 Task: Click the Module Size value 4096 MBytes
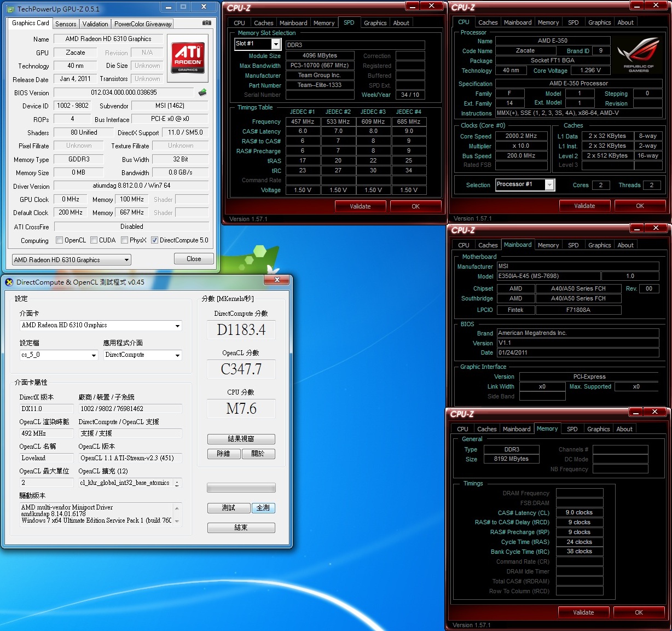pyautogui.click(x=320, y=56)
